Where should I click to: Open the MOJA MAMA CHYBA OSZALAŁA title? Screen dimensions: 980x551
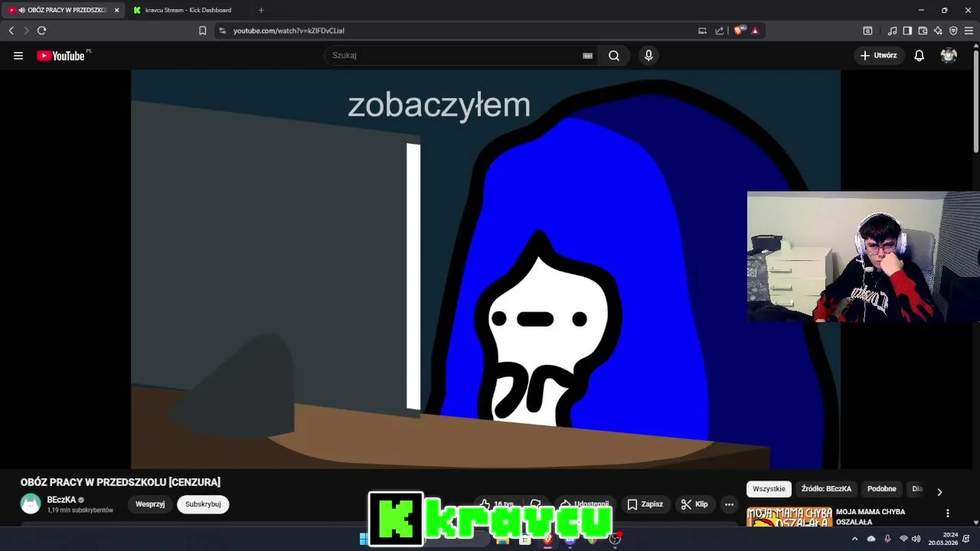click(x=871, y=517)
